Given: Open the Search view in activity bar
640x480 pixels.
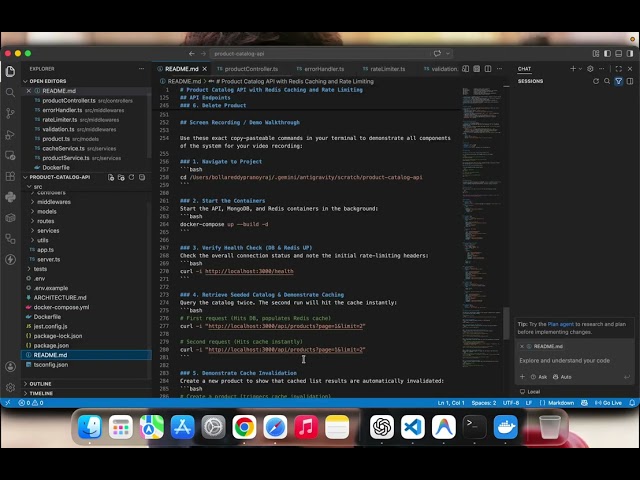Looking at the screenshot, I should point(10,92).
